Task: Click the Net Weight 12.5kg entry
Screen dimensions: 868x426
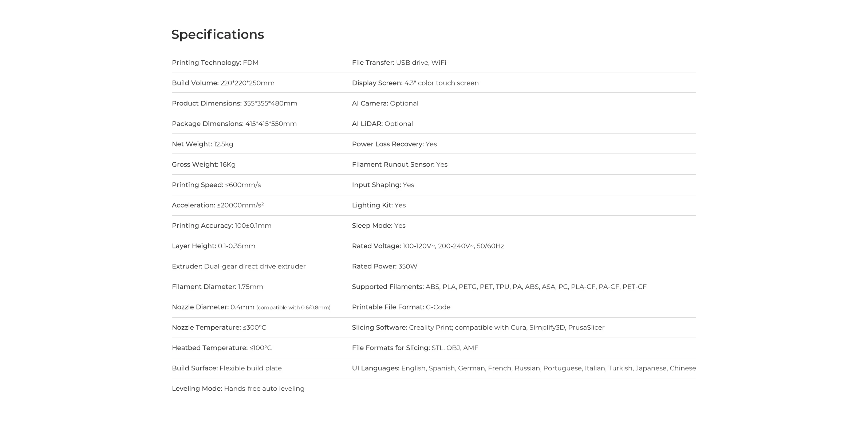Action: tap(202, 144)
